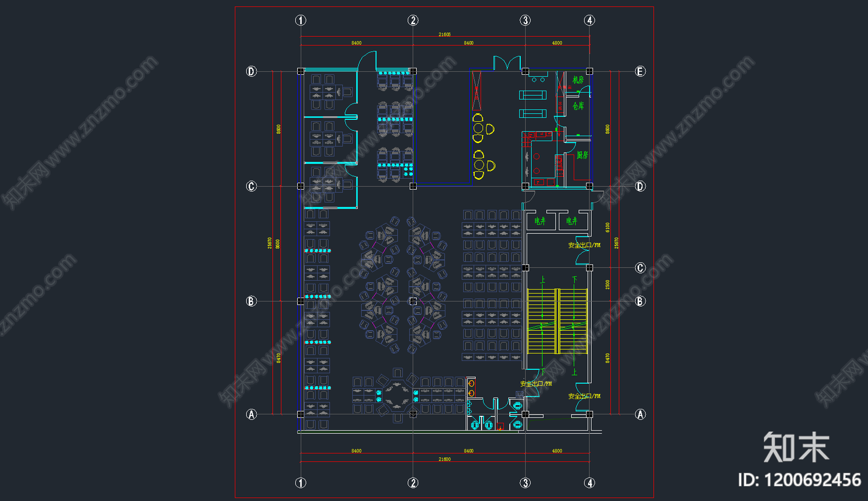Click the top grid axis bubble 1
The width and height of the screenshot is (868, 501).
[x=301, y=21]
